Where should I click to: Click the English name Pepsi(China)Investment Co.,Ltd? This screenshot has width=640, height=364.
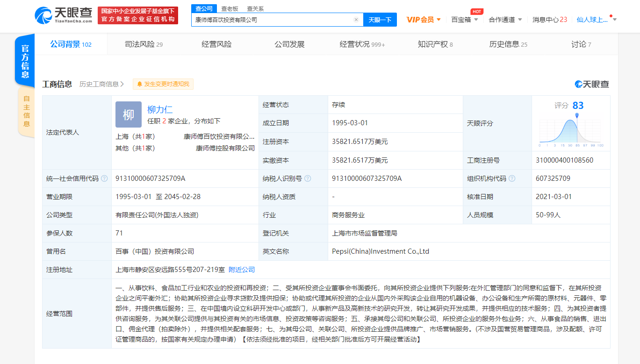point(381,251)
